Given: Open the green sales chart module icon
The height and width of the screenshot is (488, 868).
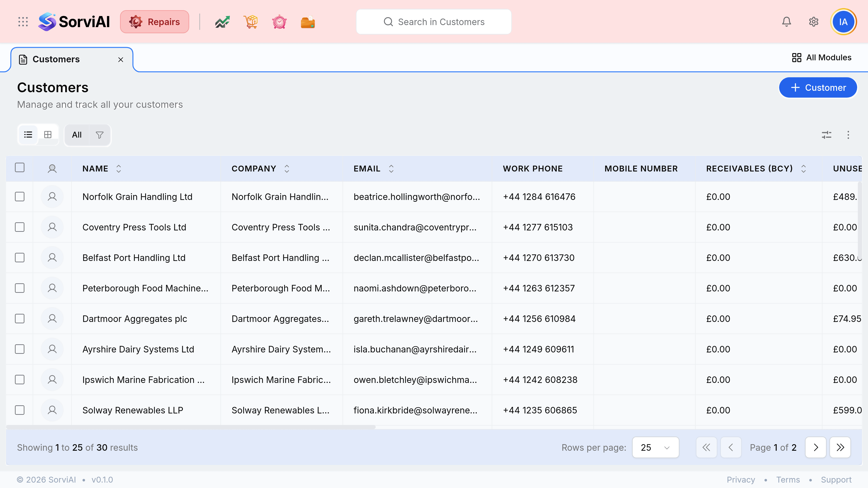Looking at the screenshot, I should pyautogui.click(x=222, y=22).
